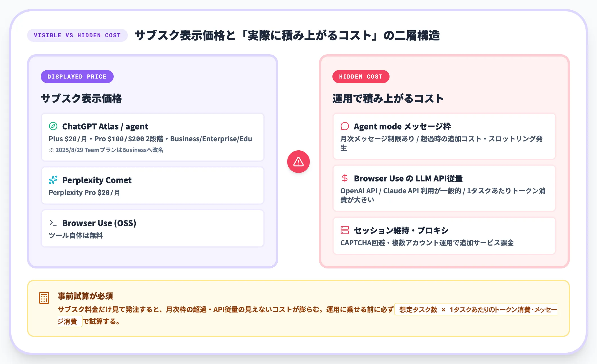597x364 pixels.
Task: Click the main title サブスク表示価格と…二層構造
Action: pyautogui.click(x=287, y=35)
